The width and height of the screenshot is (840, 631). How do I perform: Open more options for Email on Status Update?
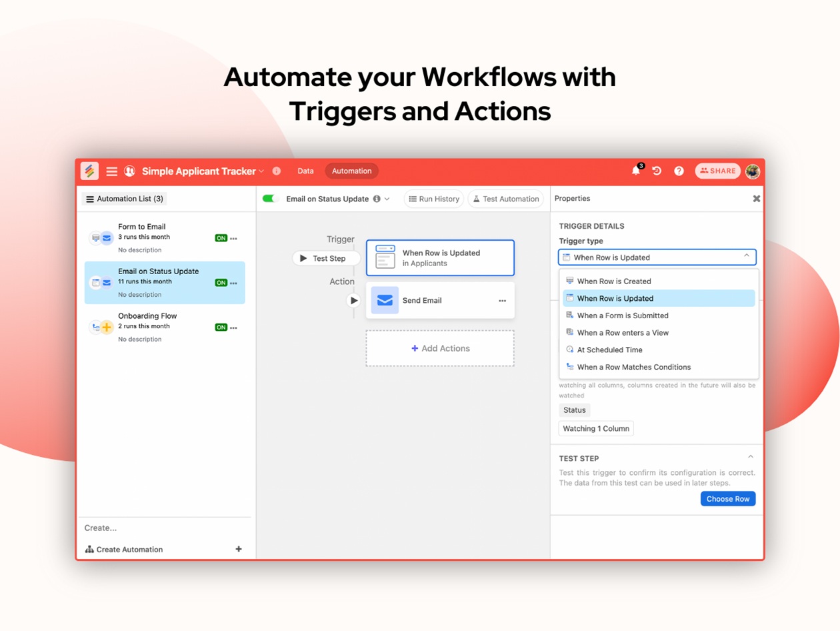[233, 283]
